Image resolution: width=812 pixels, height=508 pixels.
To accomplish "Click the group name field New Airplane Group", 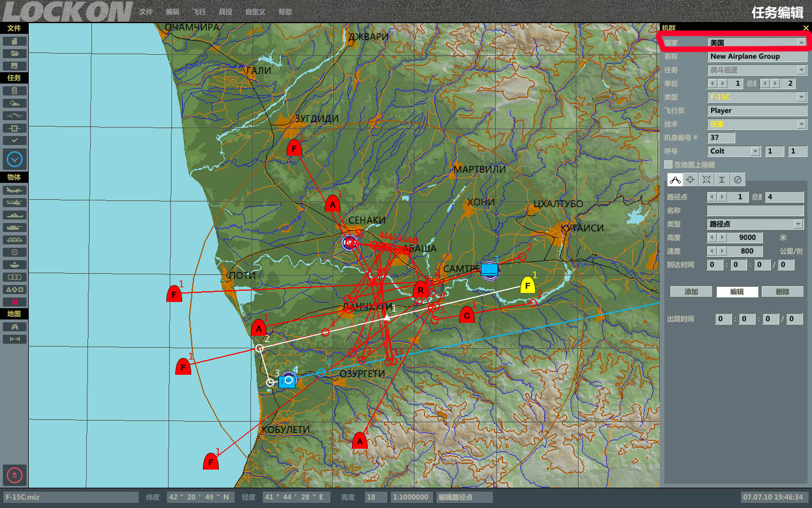I will point(757,56).
